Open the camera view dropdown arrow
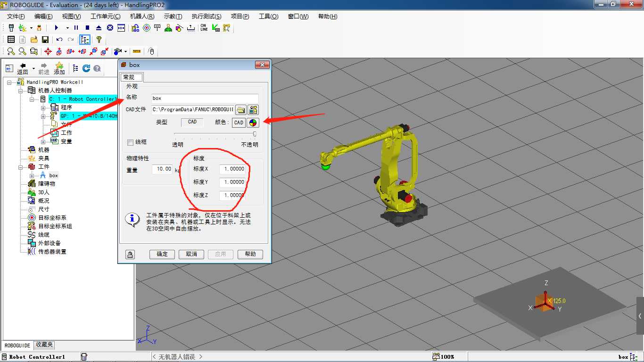This screenshot has height=362, width=644. [125, 51]
